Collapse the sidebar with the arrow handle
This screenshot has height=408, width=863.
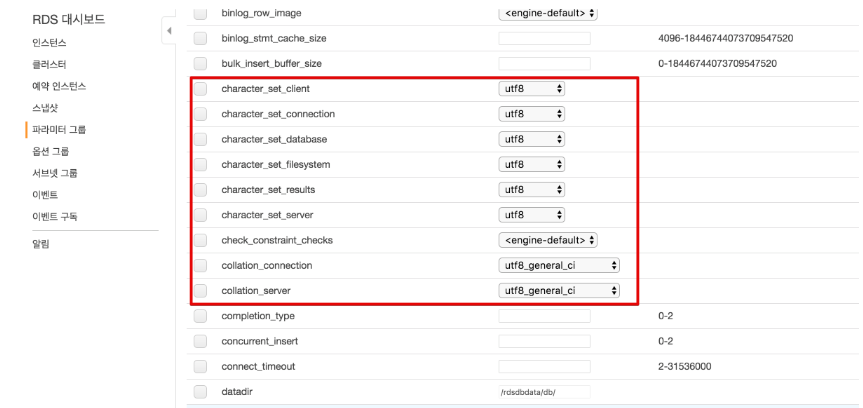(x=169, y=31)
